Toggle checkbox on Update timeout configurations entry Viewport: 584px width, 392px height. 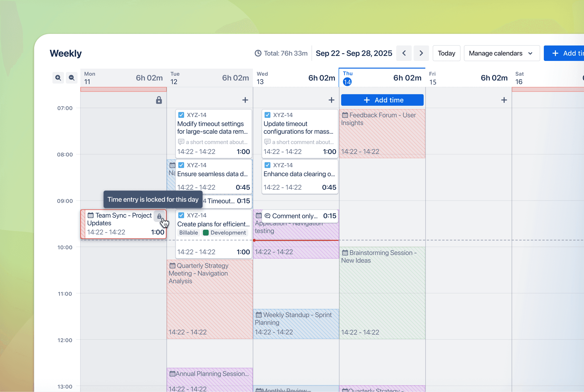tap(267, 115)
